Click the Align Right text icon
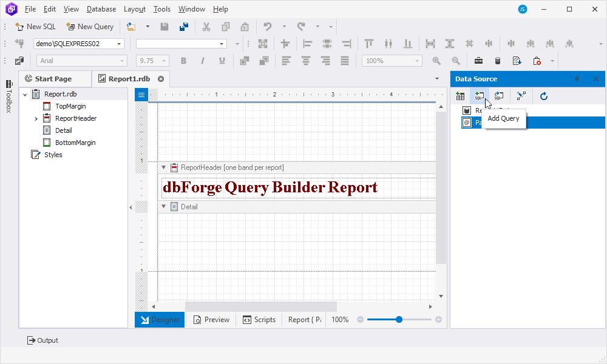 [x=325, y=61]
